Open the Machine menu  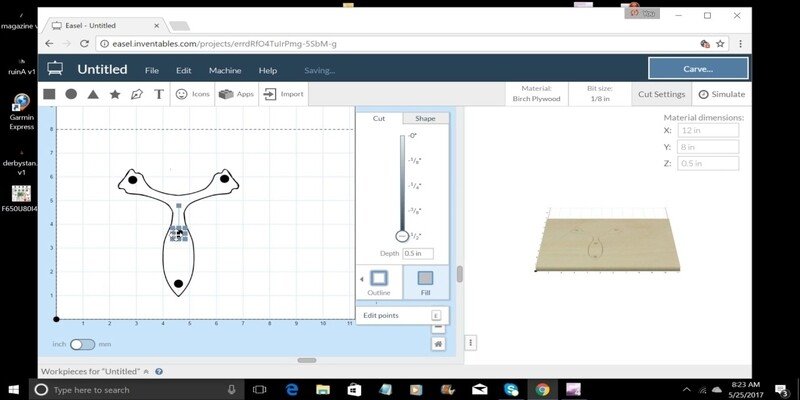coord(225,70)
